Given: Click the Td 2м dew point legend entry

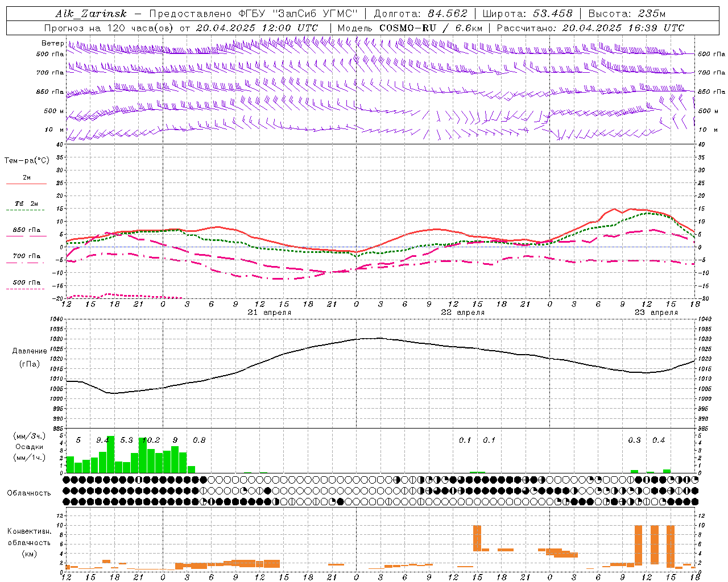Looking at the screenshot, I should tap(26, 203).
